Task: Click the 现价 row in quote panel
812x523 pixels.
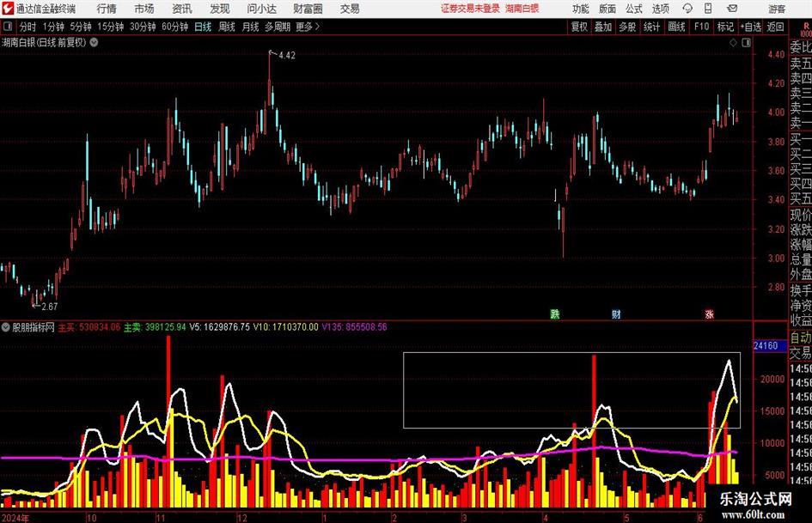Action: [801, 215]
